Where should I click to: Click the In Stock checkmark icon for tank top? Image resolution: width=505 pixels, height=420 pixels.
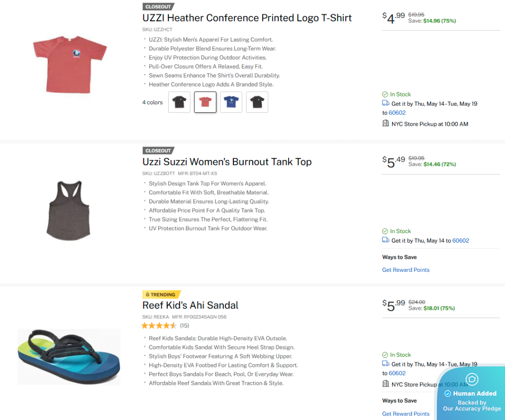[385, 231]
